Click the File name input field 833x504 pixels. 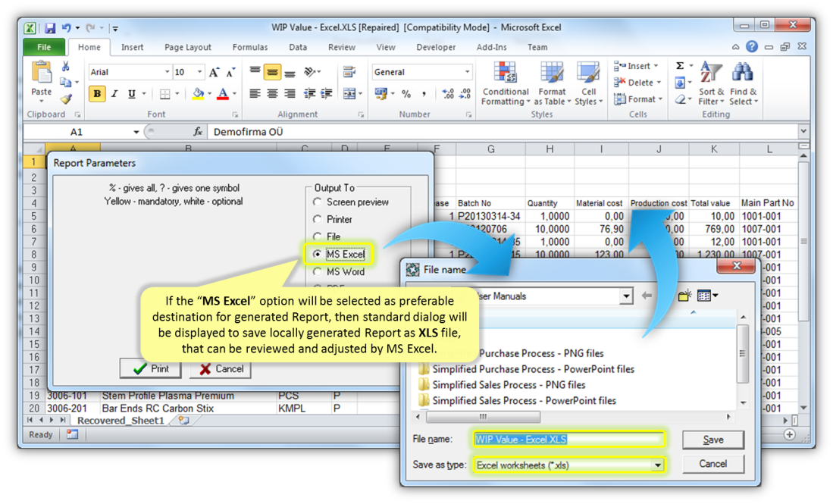coord(568,440)
